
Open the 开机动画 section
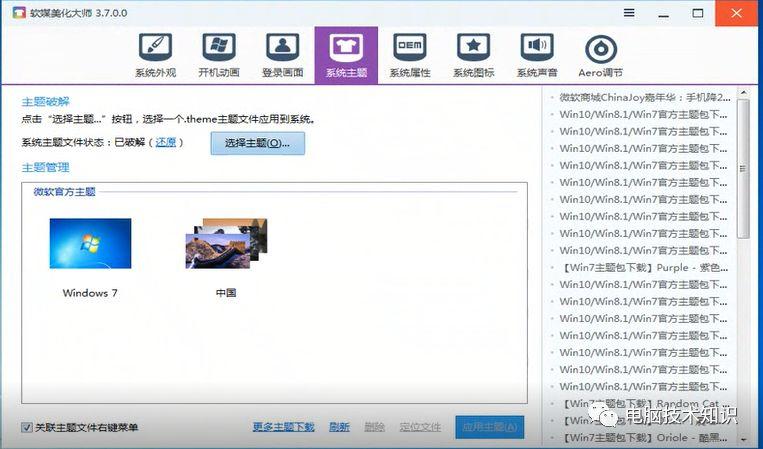[219, 55]
